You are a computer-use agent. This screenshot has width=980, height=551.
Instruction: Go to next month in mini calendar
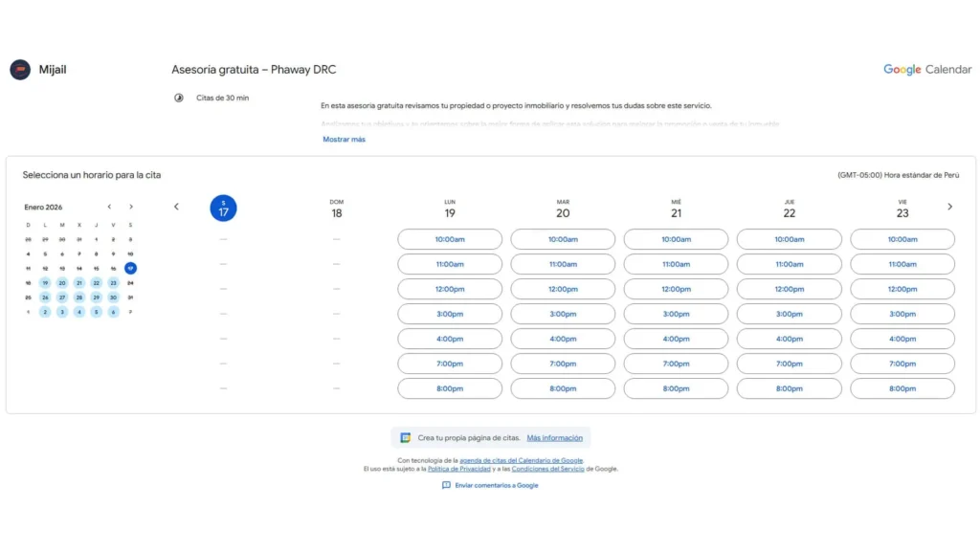click(x=131, y=207)
